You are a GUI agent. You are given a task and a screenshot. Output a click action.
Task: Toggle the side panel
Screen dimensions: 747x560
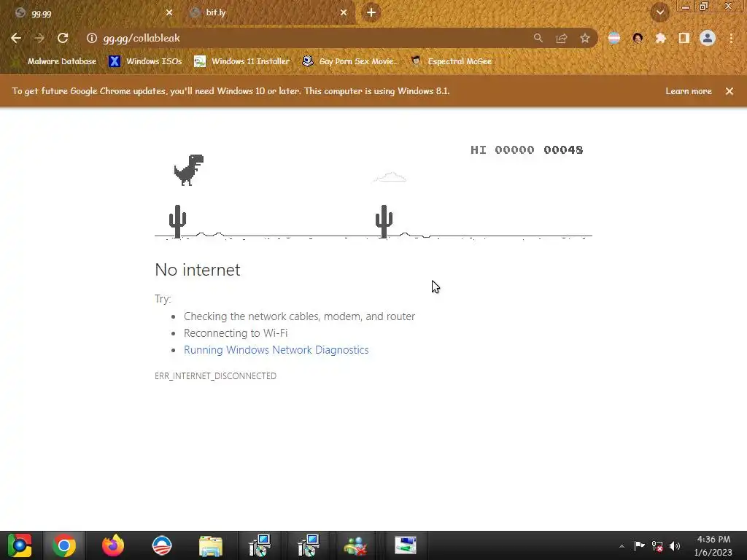click(x=684, y=38)
